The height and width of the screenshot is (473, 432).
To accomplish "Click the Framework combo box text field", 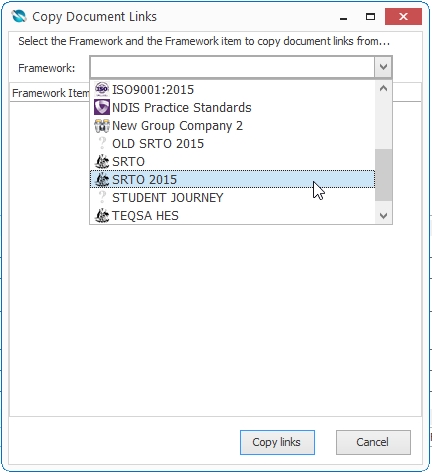I will point(232,67).
